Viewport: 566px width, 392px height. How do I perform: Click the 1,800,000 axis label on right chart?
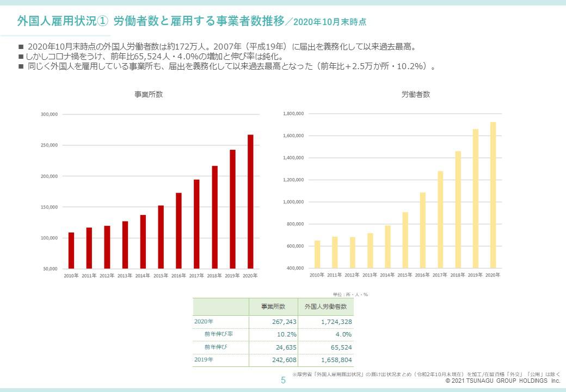(293, 114)
